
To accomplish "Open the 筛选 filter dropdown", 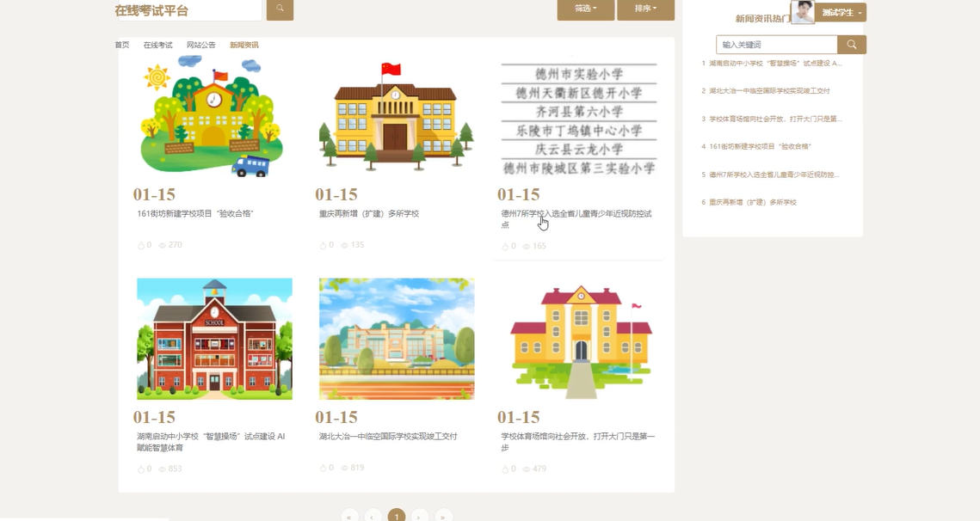I will 586,9.
